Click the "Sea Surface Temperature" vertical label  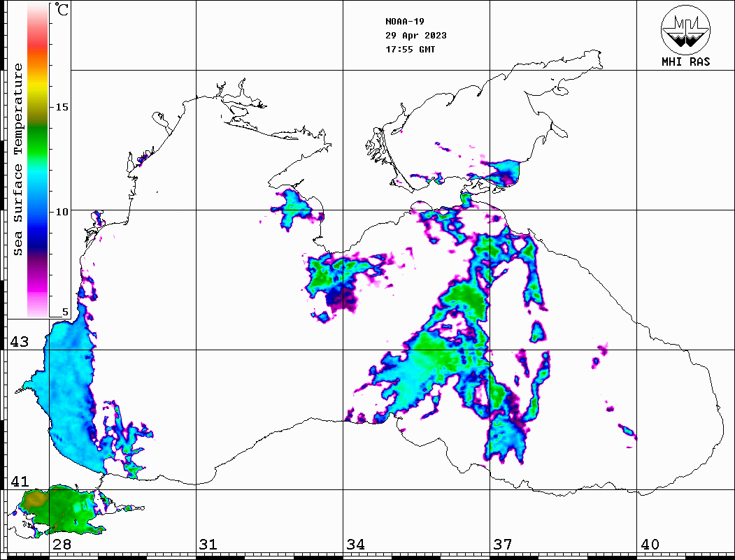[x=17, y=159]
